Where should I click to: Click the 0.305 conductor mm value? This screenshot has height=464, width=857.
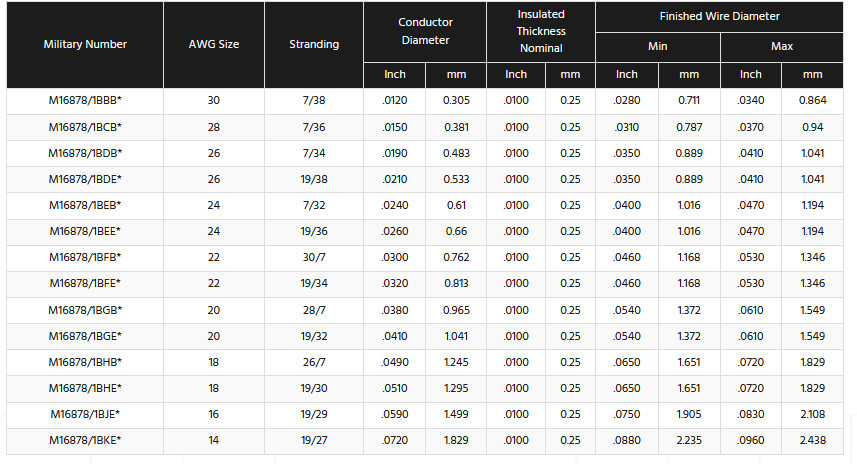tap(456, 102)
